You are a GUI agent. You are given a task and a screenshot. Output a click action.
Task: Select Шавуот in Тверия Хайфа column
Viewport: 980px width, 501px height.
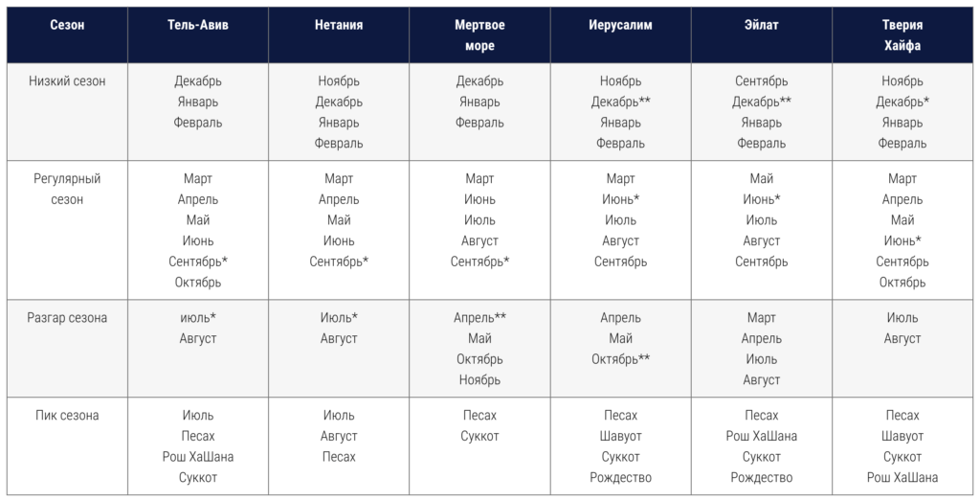tap(902, 436)
